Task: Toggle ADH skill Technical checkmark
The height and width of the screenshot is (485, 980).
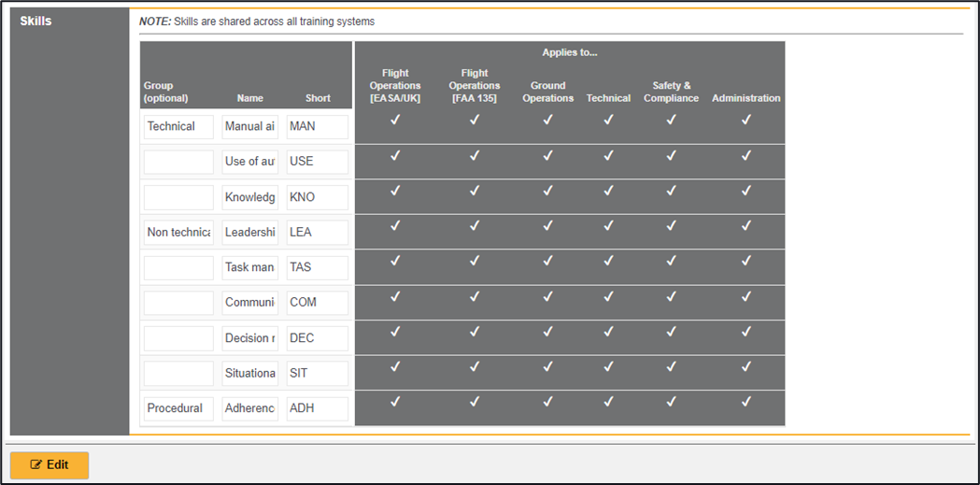Action: [x=608, y=402]
